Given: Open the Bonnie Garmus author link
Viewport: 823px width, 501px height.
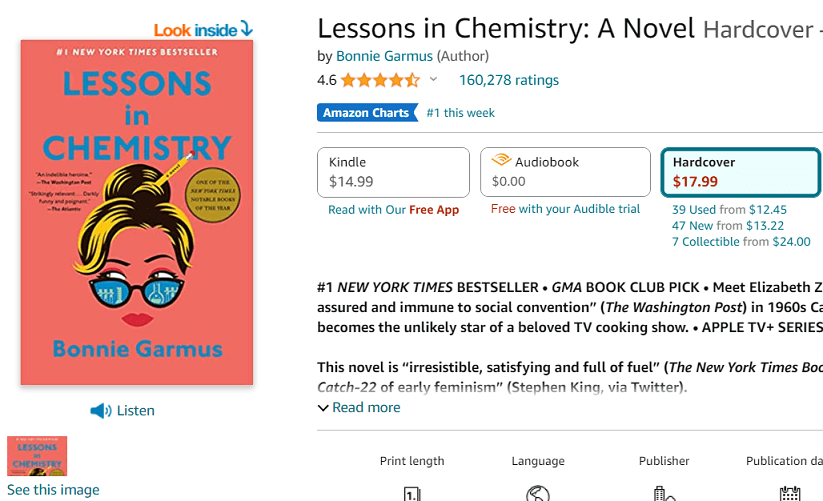Looking at the screenshot, I should click(384, 56).
